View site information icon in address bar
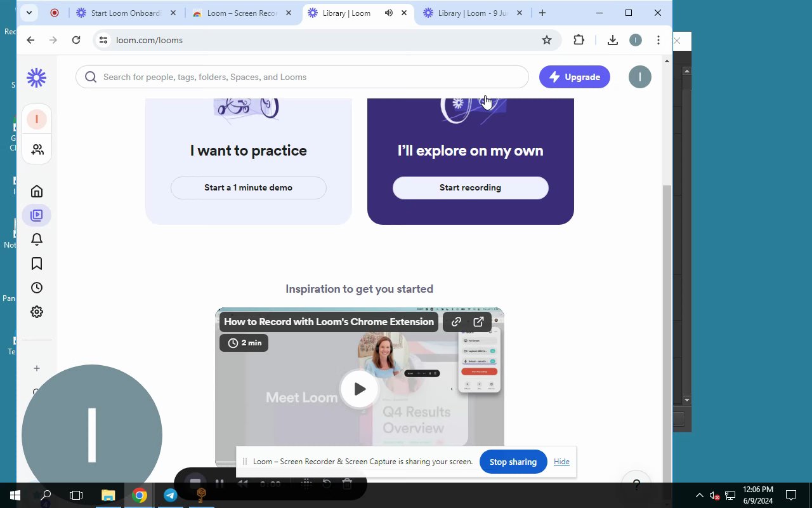The image size is (812, 508). [x=103, y=40]
